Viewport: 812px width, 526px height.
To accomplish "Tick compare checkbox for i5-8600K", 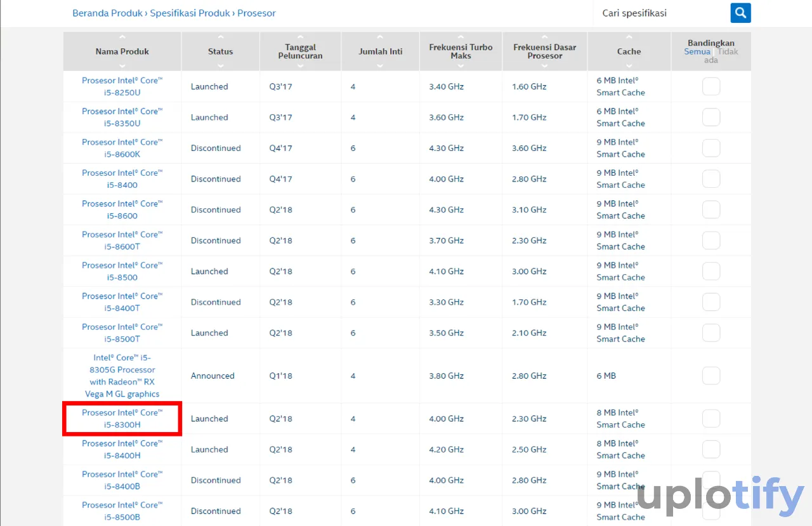I will pyautogui.click(x=711, y=148).
